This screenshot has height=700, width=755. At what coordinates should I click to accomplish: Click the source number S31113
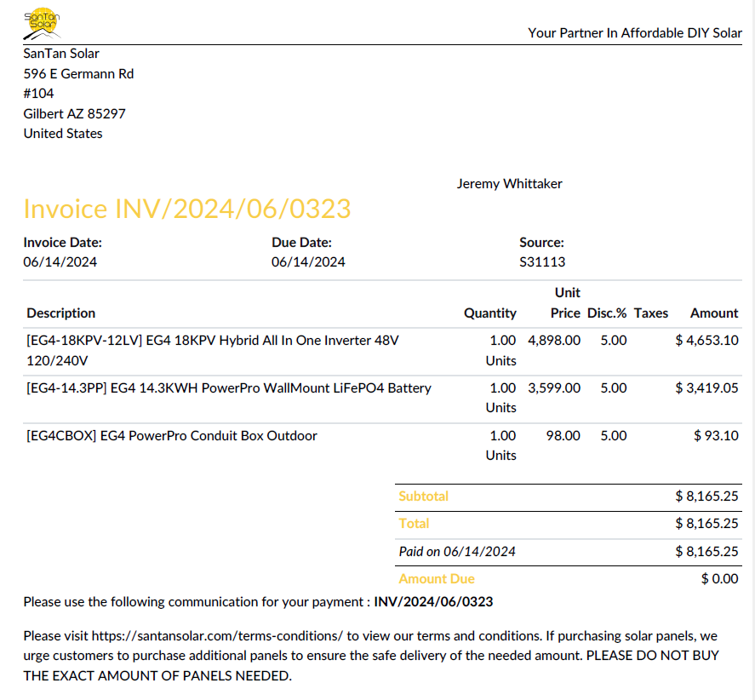coord(542,262)
